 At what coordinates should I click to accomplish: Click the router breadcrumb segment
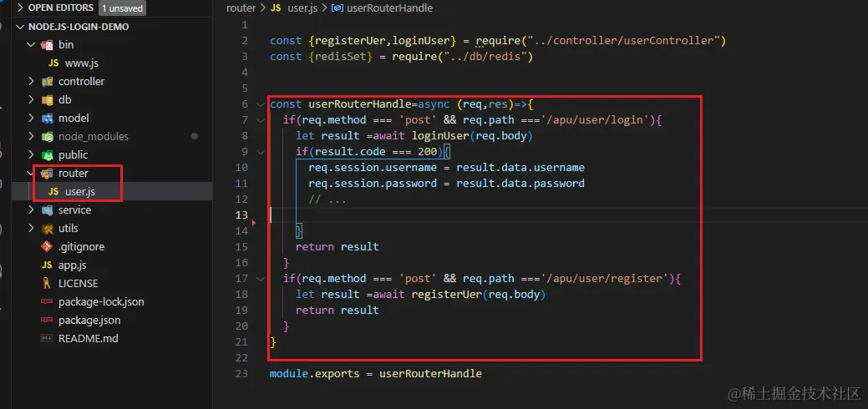pyautogui.click(x=241, y=8)
